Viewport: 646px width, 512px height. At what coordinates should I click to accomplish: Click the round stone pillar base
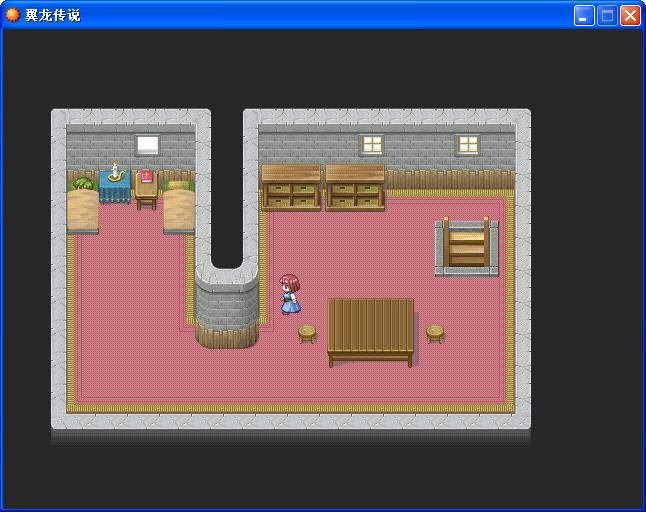coord(227,307)
